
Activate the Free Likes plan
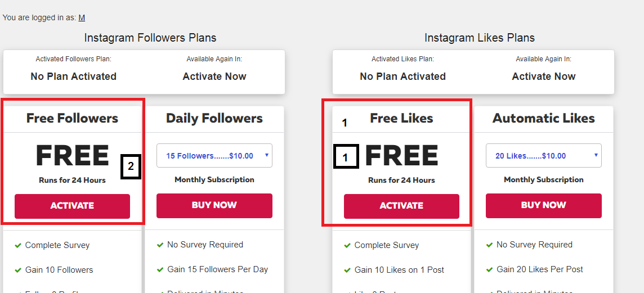[x=401, y=206]
